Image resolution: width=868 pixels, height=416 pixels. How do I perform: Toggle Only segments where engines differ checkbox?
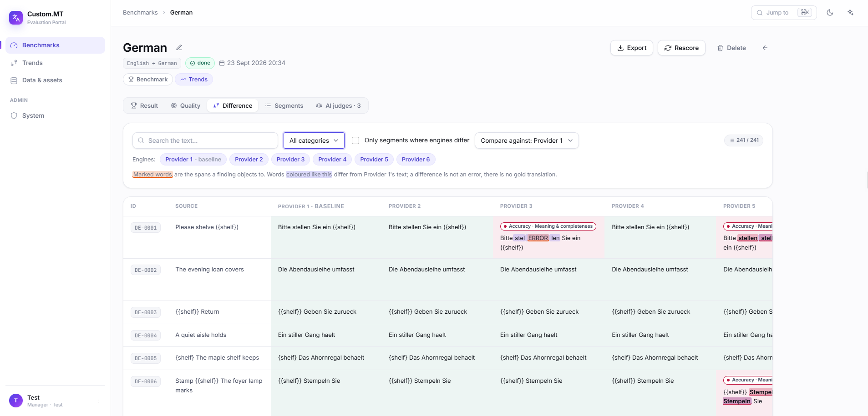[x=355, y=140]
